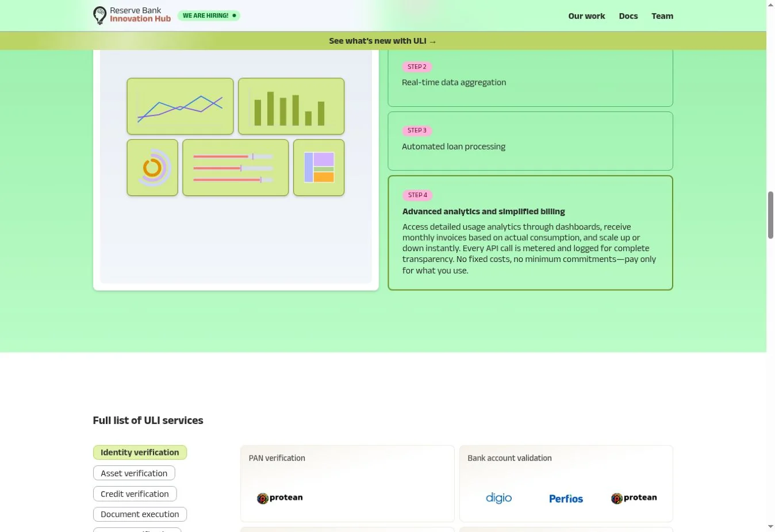Click the scrollbar down arrow
This screenshot has width=775, height=532.
tap(770, 527)
